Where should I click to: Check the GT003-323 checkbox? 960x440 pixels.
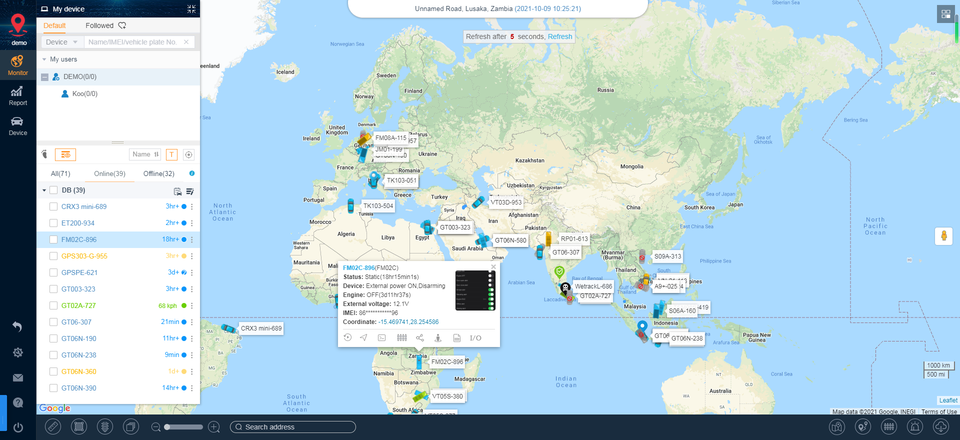[x=54, y=289]
